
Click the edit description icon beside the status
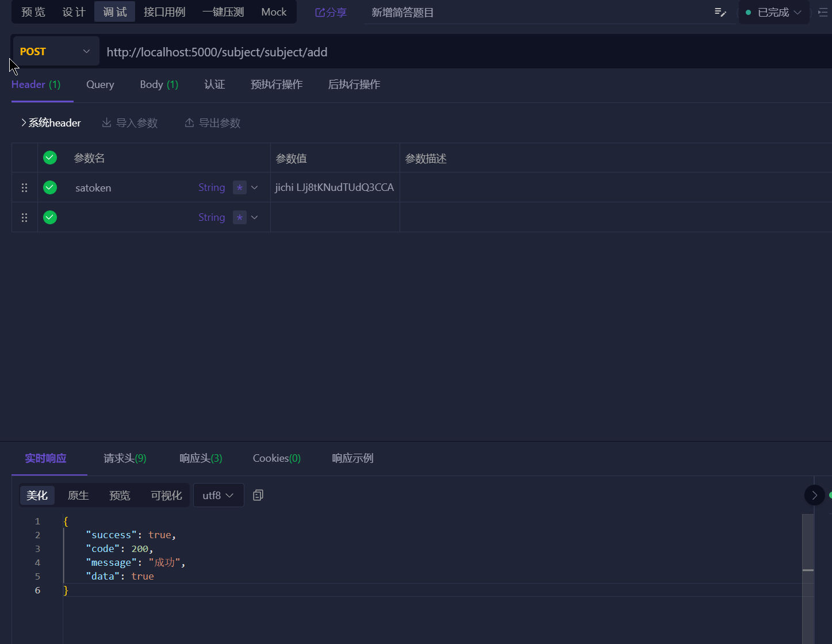coord(720,12)
